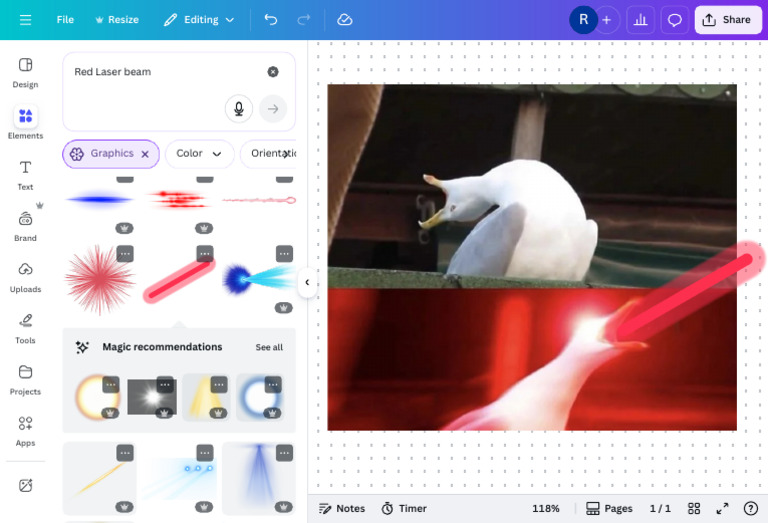Open the Brand kit sidebar icon
Viewport: 768px width, 523px height.
(25, 219)
